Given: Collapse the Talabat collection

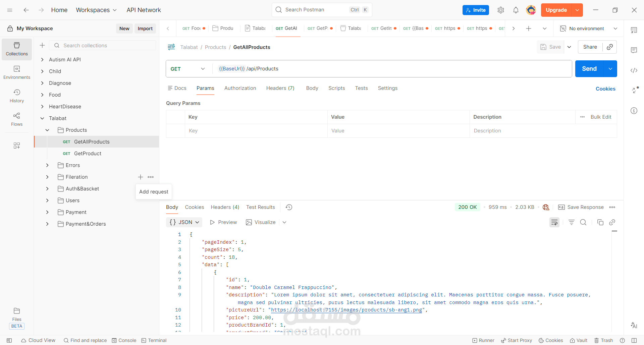Looking at the screenshot, I should click(42, 118).
